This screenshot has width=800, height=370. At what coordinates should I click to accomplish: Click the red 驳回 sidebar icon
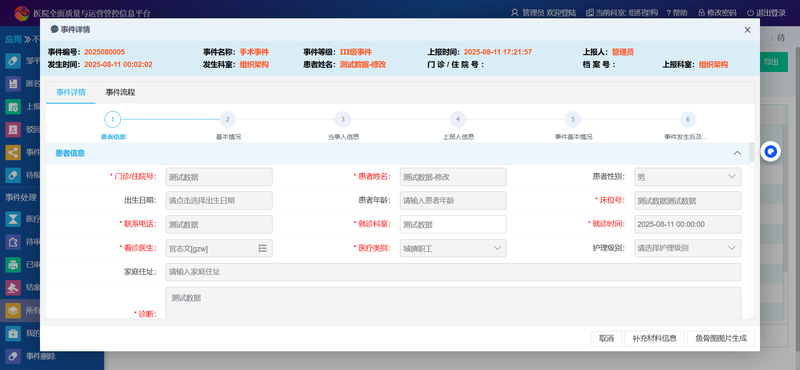click(13, 129)
